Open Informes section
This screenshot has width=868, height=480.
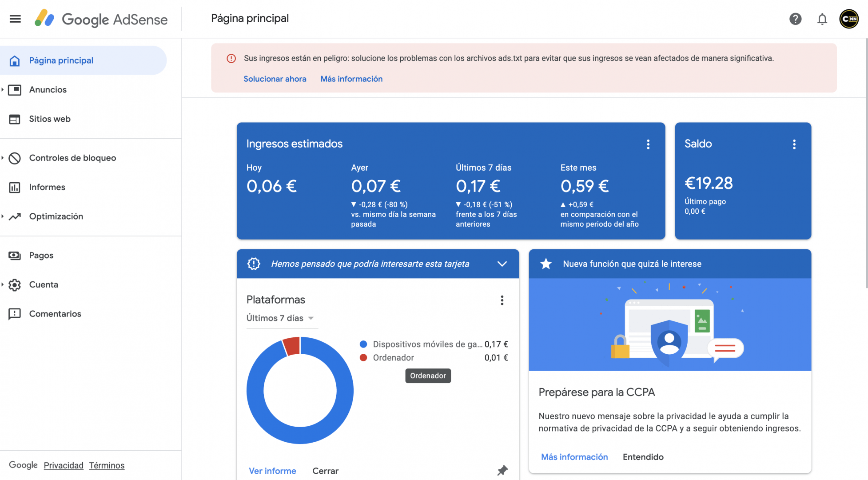click(47, 187)
